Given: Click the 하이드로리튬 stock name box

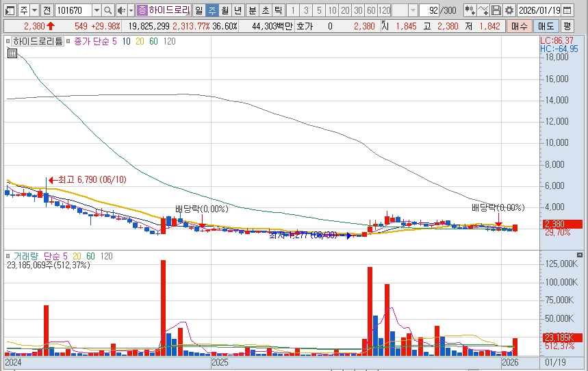Looking at the screenshot, I should tap(169, 10).
